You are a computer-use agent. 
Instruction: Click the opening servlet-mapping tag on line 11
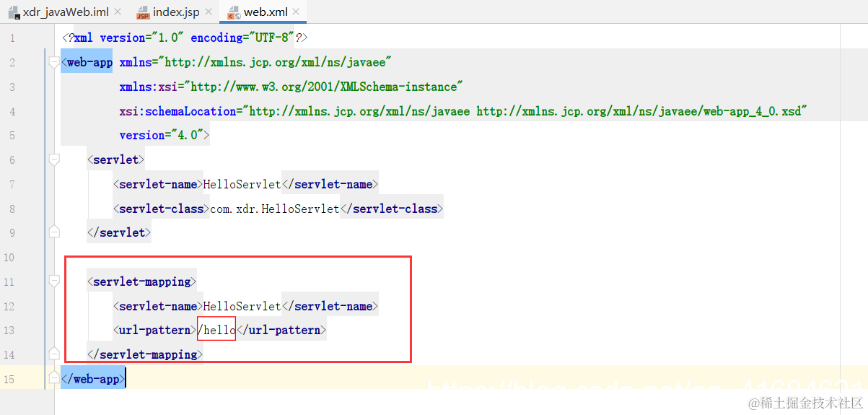click(141, 281)
